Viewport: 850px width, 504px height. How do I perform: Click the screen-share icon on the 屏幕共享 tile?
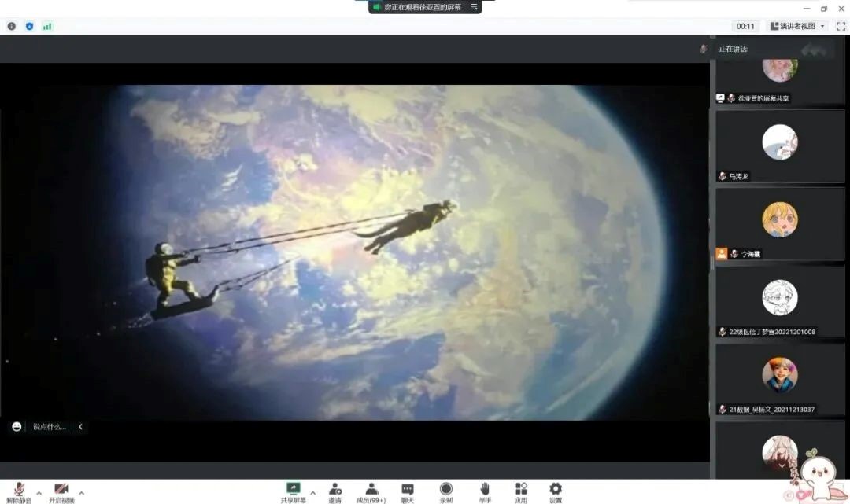(x=720, y=98)
